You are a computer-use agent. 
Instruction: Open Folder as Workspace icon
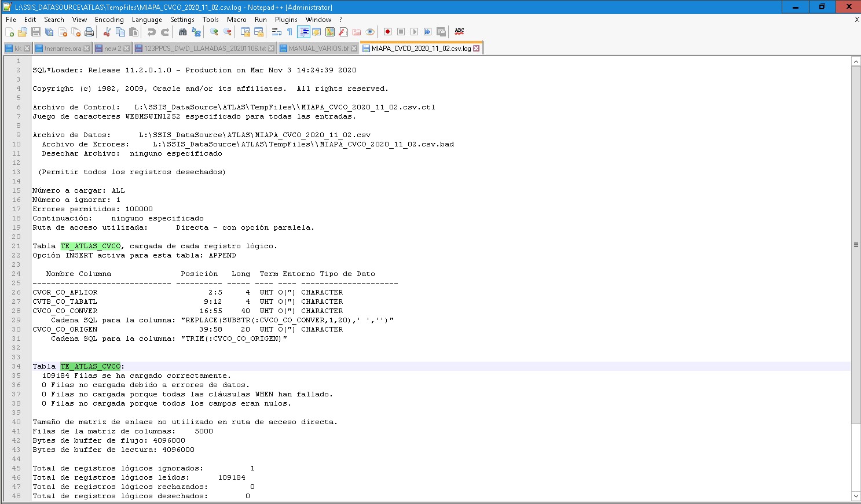(x=357, y=32)
